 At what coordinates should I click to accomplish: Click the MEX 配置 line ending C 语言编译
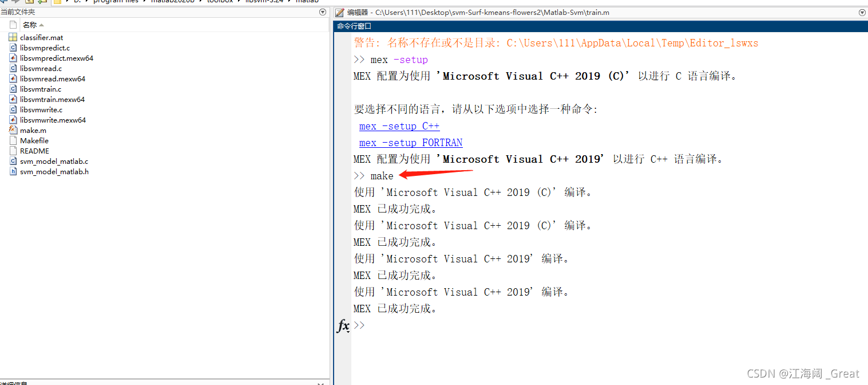[x=546, y=76]
